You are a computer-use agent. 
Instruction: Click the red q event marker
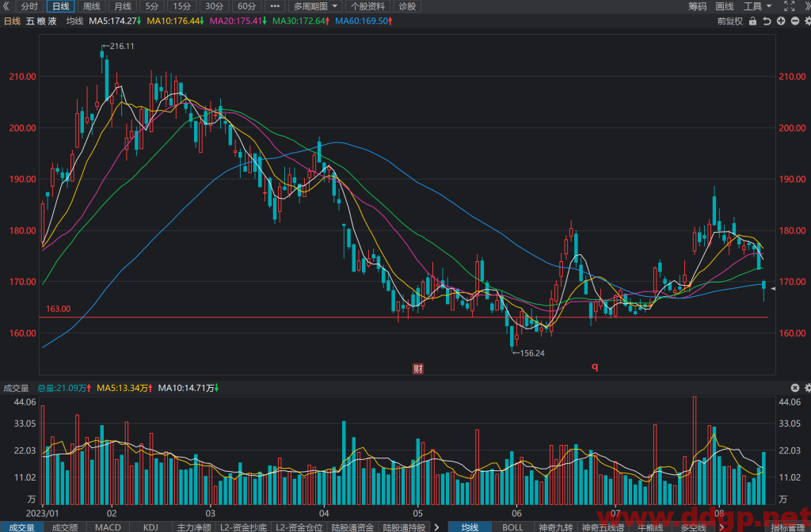(x=595, y=367)
